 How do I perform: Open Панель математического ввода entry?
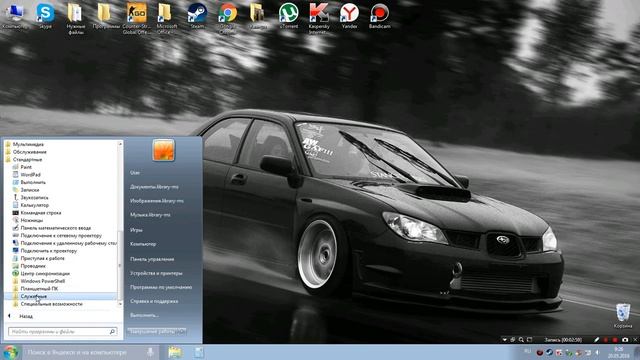click(56, 228)
